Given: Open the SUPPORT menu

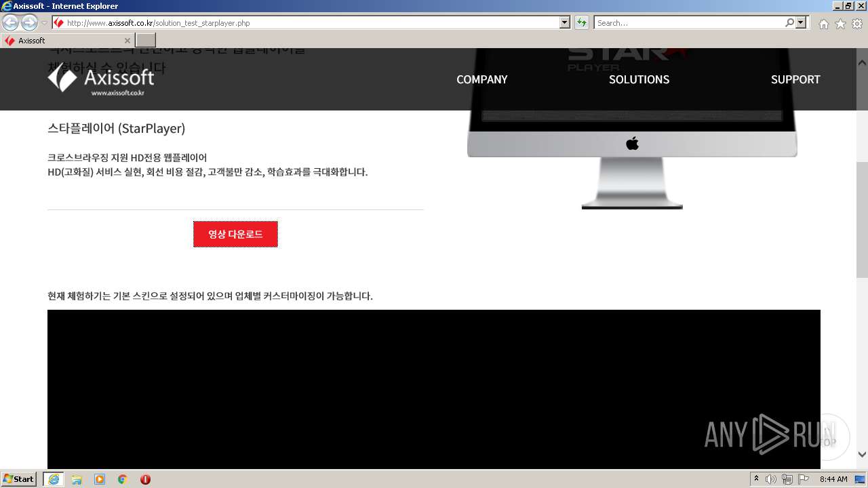Looking at the screenshot, I should [795, 79].
